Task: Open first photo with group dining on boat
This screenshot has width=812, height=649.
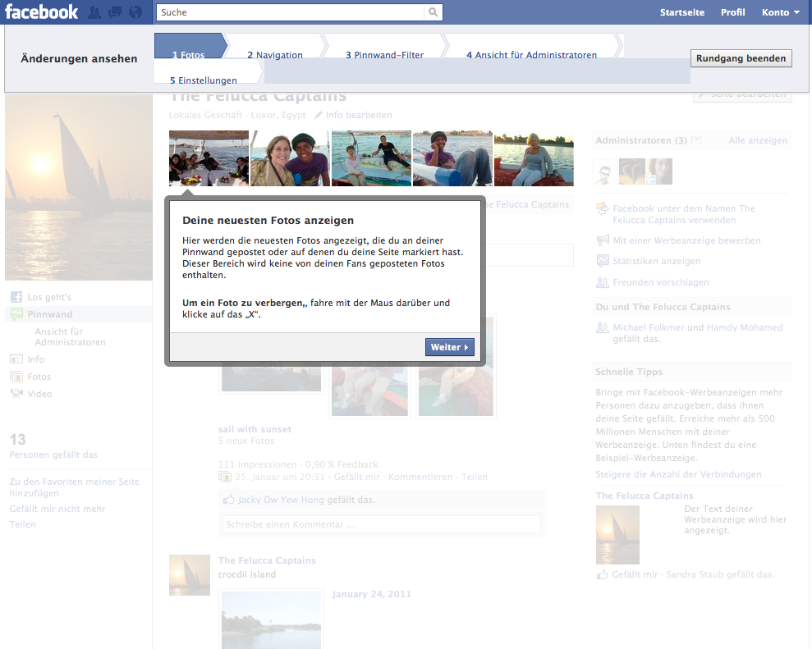Action: [209, 158]
